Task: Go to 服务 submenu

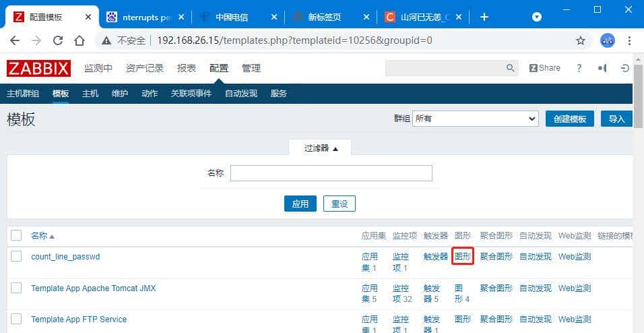Action: pos(278,93)
